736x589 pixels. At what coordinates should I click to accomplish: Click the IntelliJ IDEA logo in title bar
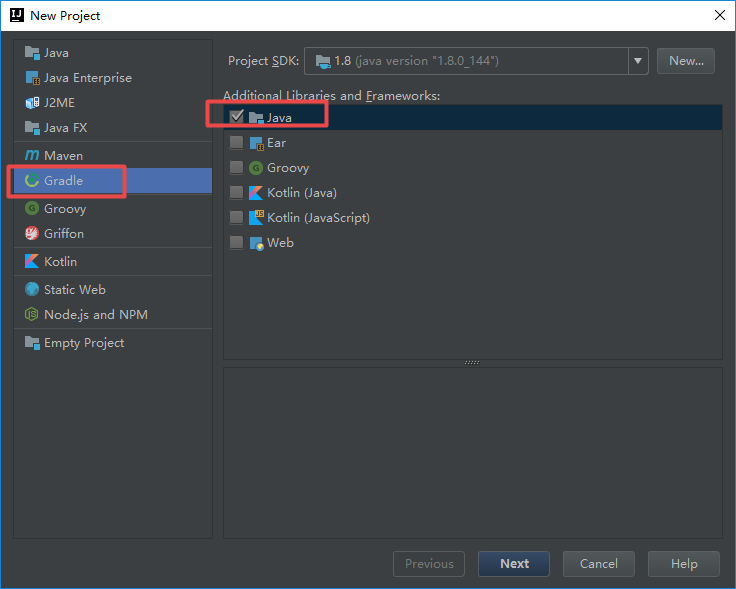tap(17, 15)
